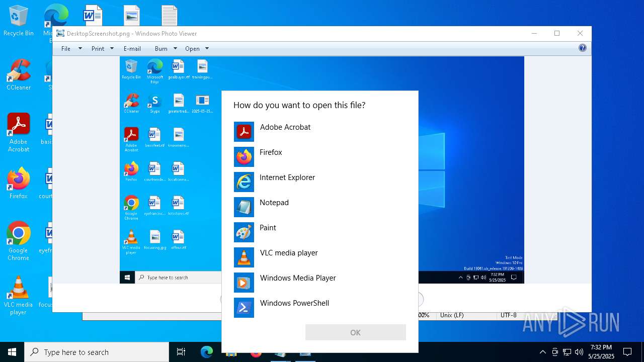Pick the VLC media player cone icon in dialog
This screenshot has width=644, height=362.
(x=244, y=257)
